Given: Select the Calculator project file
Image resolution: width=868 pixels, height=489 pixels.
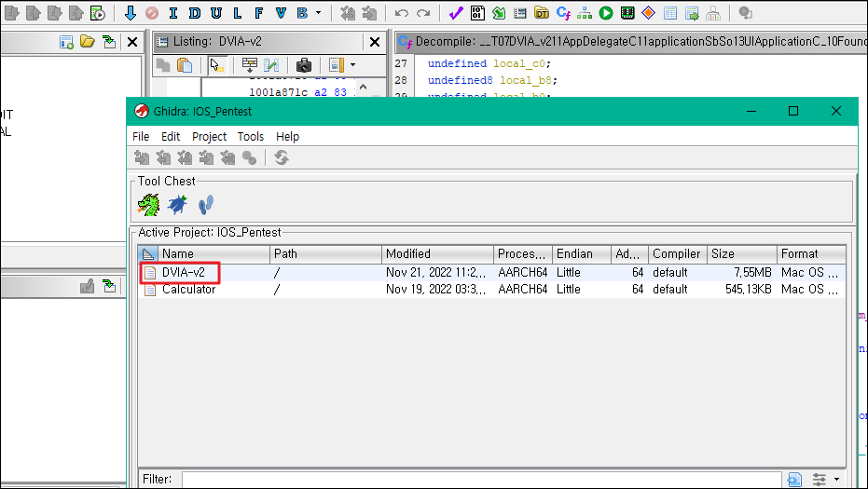Looking at the screenshot, I should pos(188,289).
